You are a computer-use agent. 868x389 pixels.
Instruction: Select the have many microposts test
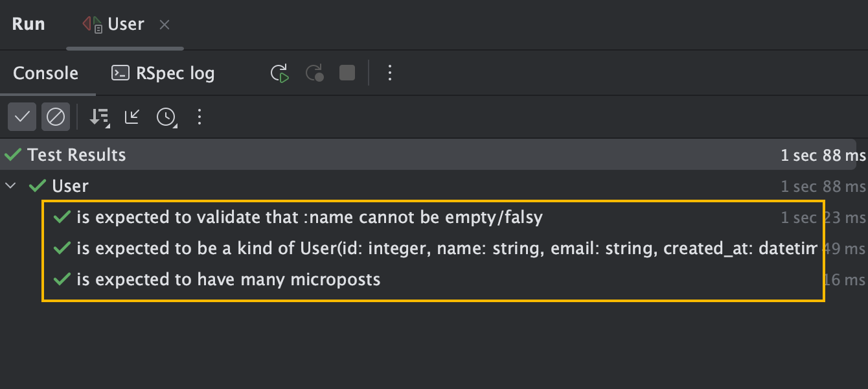[228, 279]
